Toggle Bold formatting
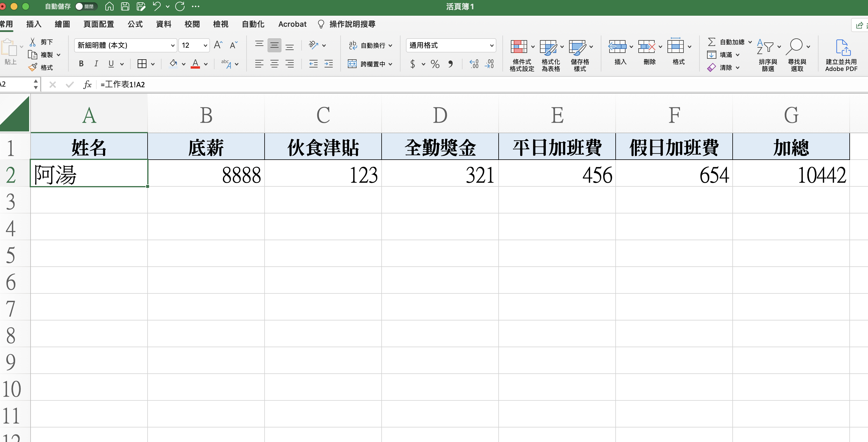Screen dimensions: 868x442 click(81, 64)
